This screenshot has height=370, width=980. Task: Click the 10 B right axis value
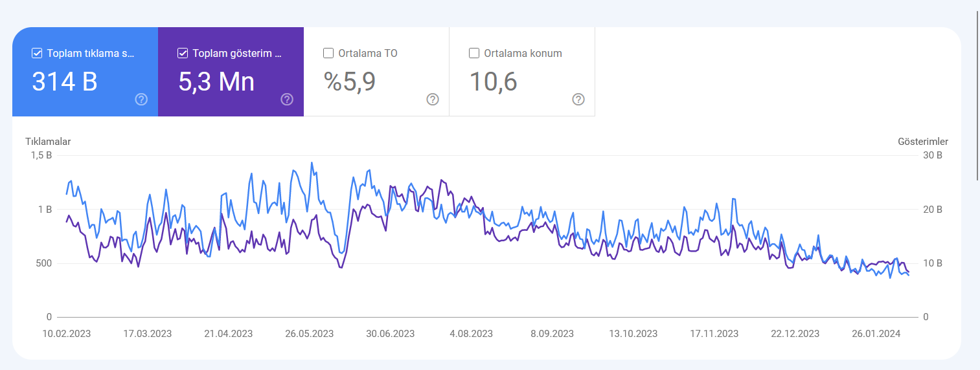[933, 263]
